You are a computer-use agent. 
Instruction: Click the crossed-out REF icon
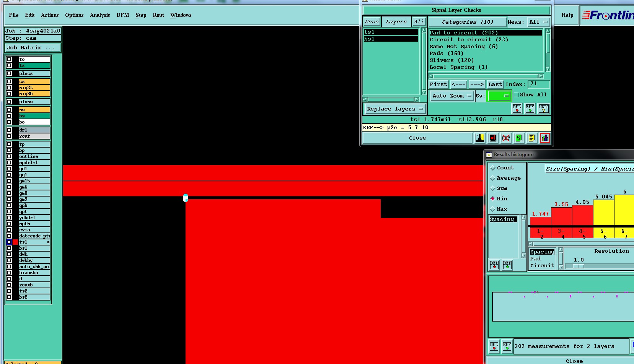point(506,138)
